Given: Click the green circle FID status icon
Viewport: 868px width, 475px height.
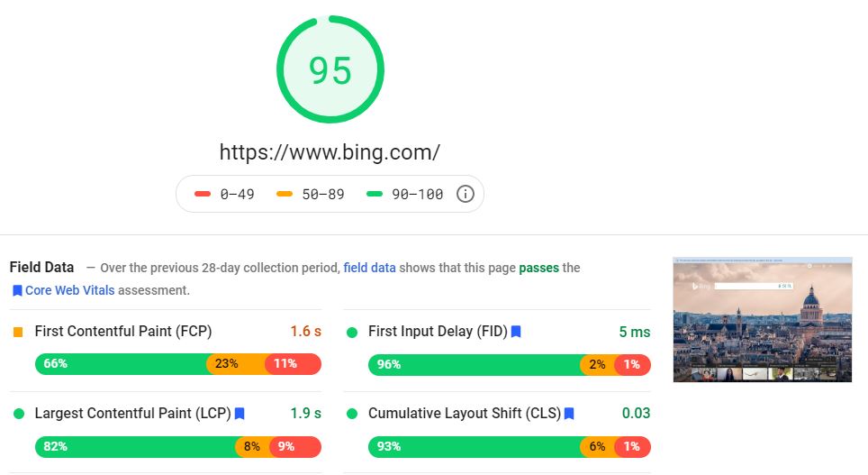Looking at the screenshot, I should pyautogui.click(x=352, y=333).
